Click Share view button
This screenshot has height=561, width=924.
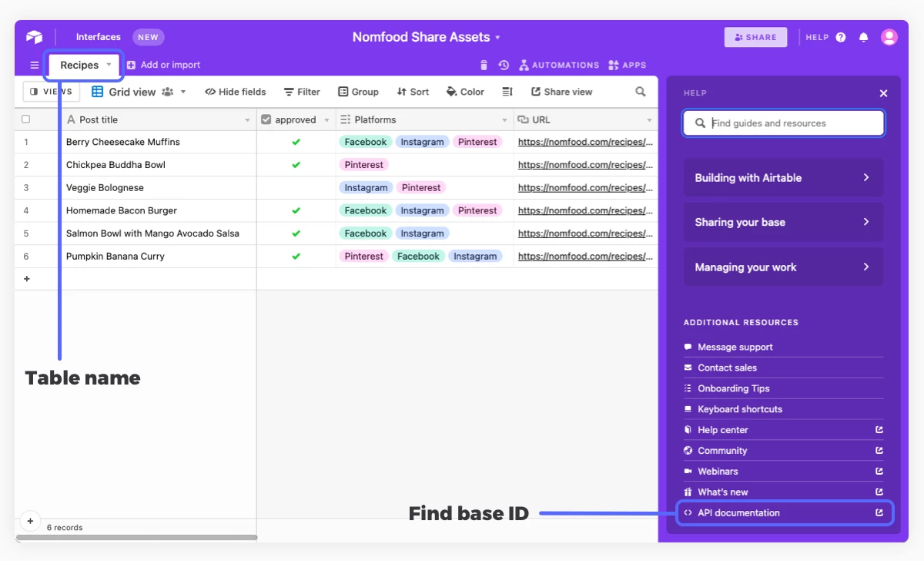(562, 92)
